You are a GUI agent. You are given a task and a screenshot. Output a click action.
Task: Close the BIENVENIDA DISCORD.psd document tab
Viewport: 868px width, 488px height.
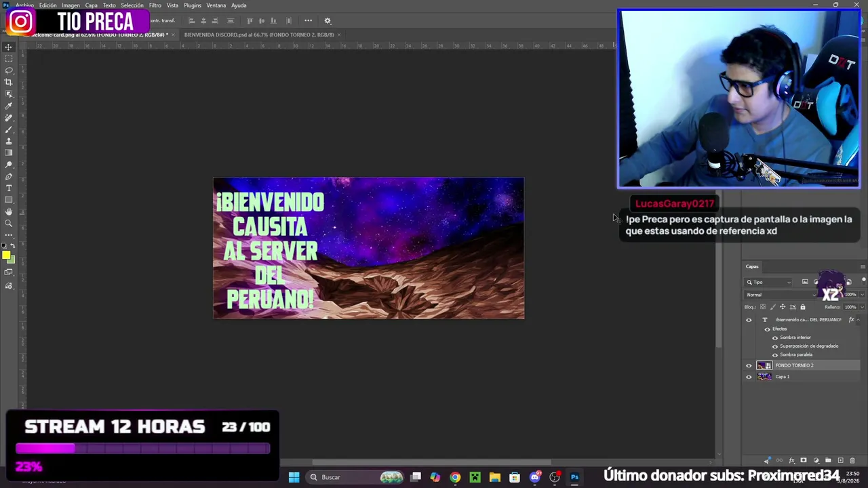(339, 35)
